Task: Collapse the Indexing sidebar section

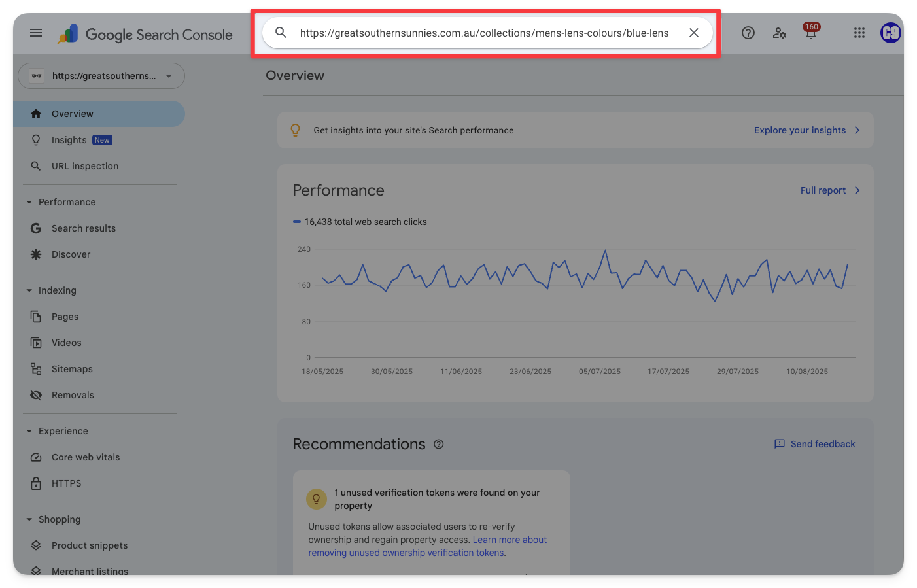Action: click(x=29, y=290)
